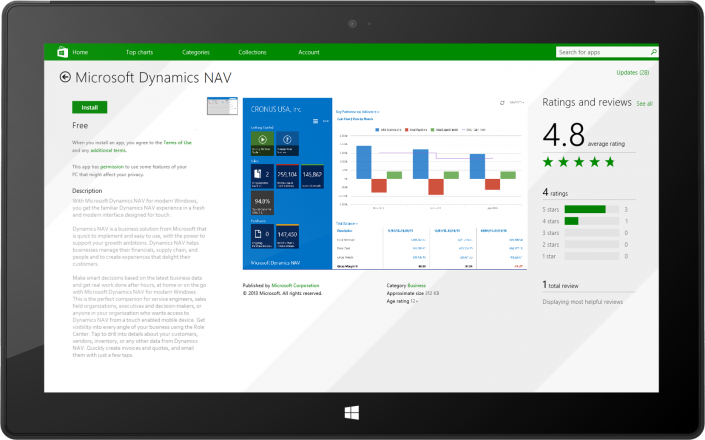Expand the Key Performance Indicators dropdown in preview
The image size is (705, 440).
tap(358, 111)
